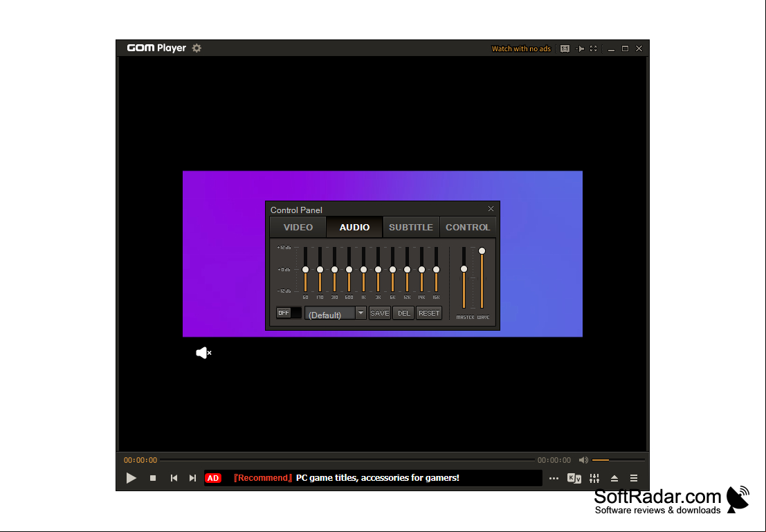Toggle the pin always-on-top icon
Image resolution: width=766 pixels, height=532 pixels.
(x=580, y=48)
